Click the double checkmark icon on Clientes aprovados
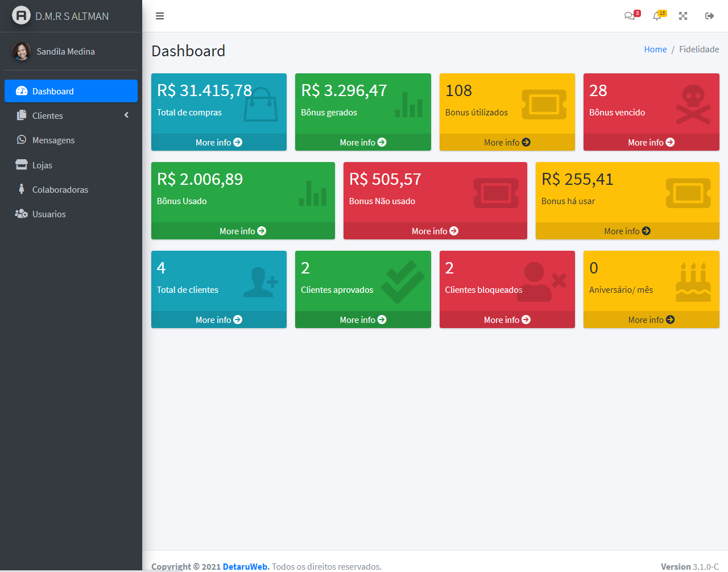Screen dimensions: 728x572 [x=403, y=282]
